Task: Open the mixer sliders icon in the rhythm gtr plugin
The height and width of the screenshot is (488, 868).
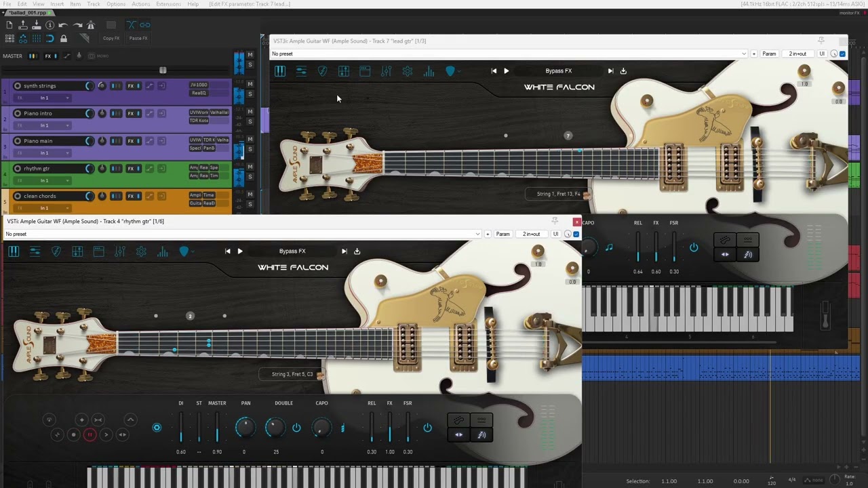Action: (120, 251)
